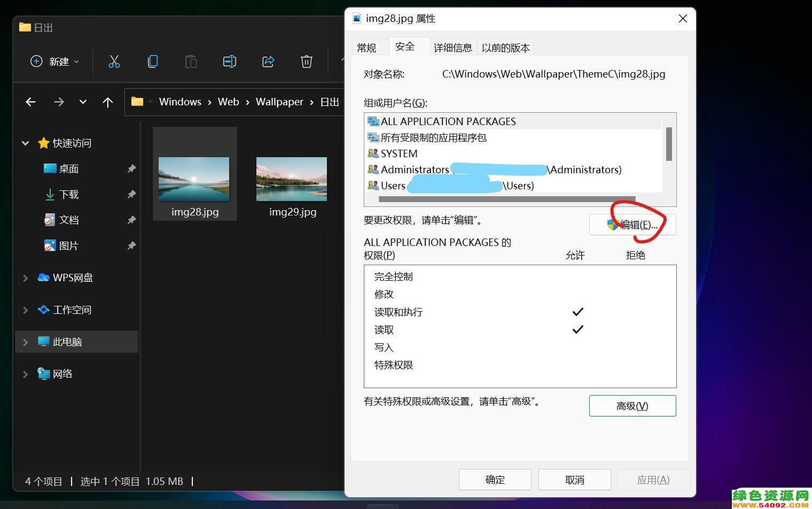Screen dimensions: 812x509
Task: Open 下载 in quick access
Action: (x=68, y=194)
